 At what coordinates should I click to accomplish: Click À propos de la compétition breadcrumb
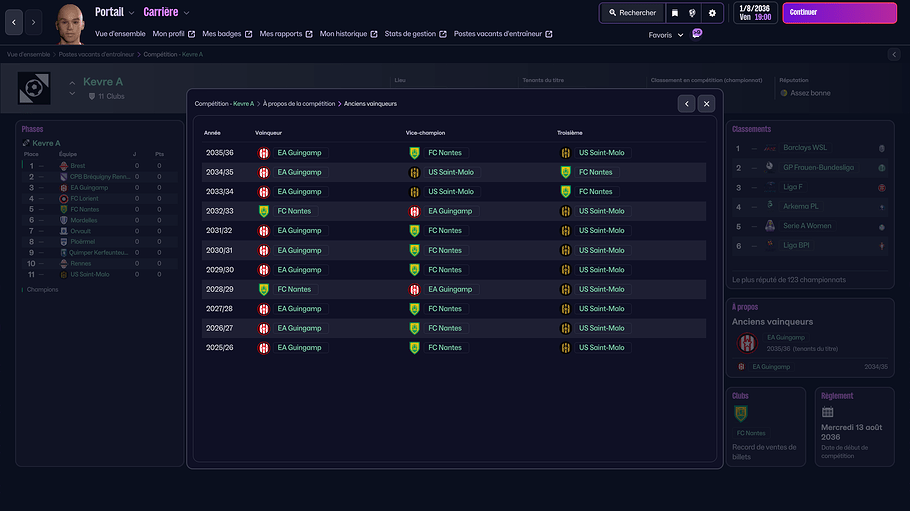tap(299, 104)
